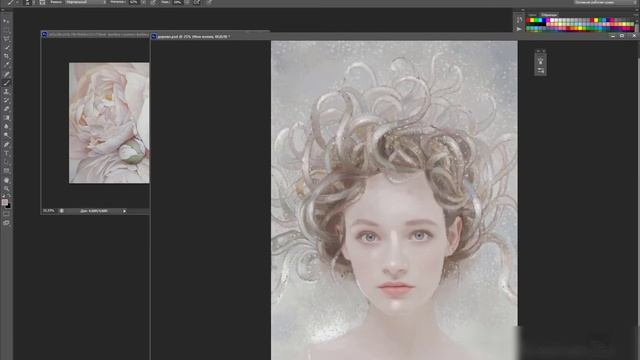
Task: Select the Blur tool
Action: click(6, 127)
